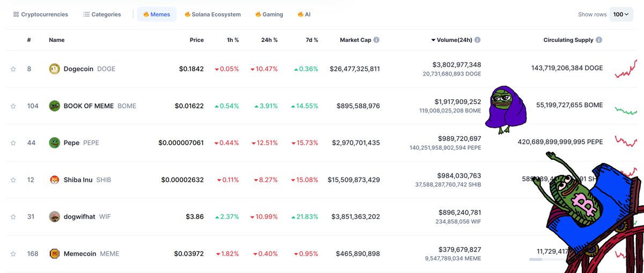644x273 pixels.
Task: Click BOME volume $1,917,909,252
Action: pyautogui.click(x=458, y=101)
